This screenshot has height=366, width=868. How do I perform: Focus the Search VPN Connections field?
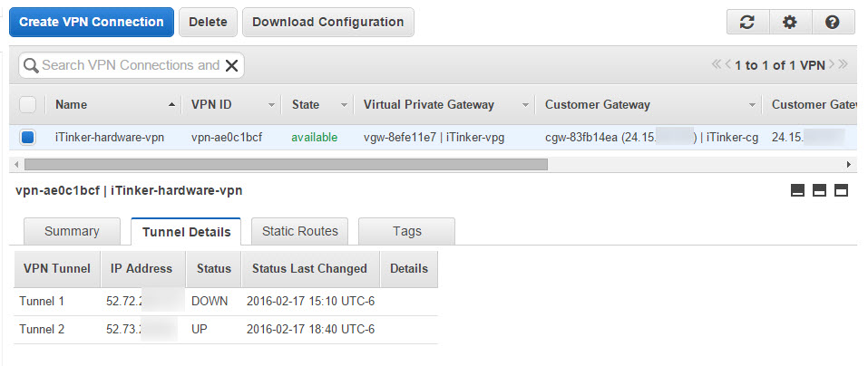pos(131,65)
